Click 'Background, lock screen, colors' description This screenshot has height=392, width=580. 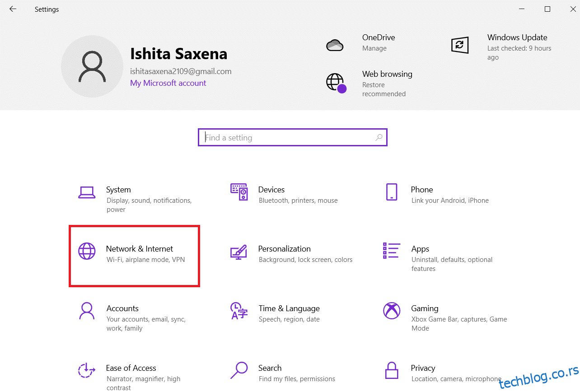pyautogui.click(x=305, y=260)
